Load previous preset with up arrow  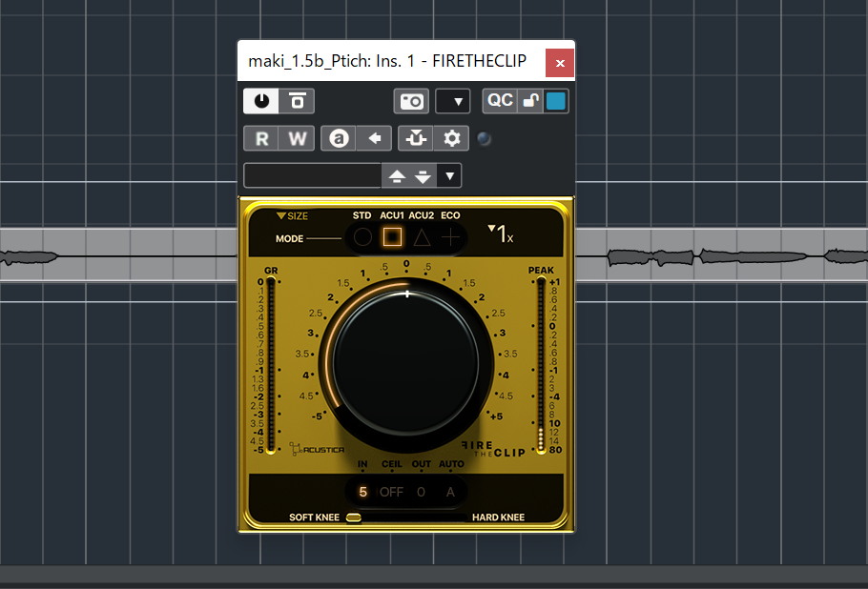[x=397, y=176]
